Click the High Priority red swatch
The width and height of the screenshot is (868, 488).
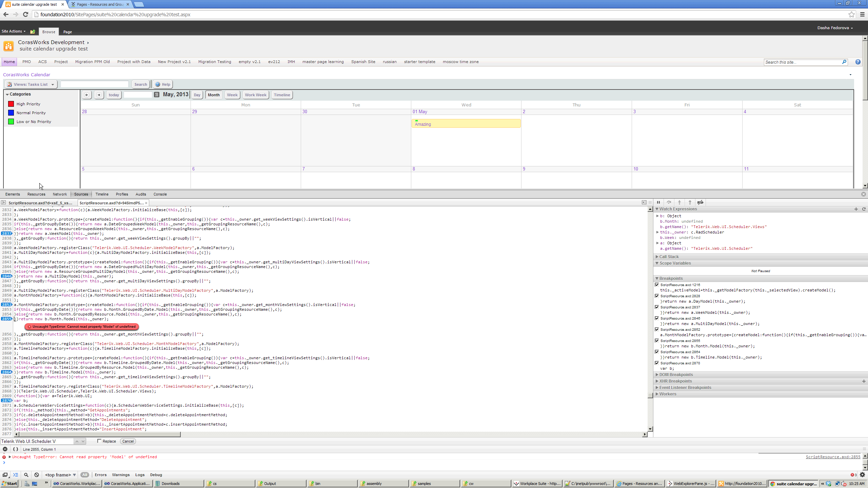point(11,104)
